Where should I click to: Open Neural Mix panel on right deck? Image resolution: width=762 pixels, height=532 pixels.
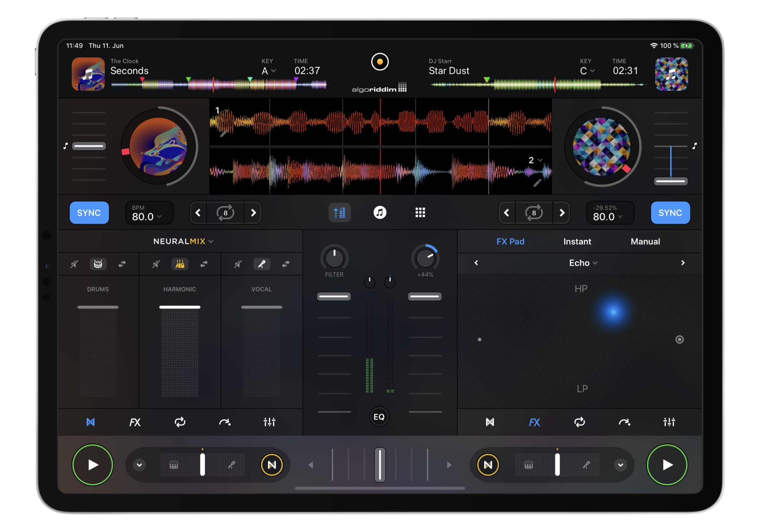pyautogui.click(x=490, y=422)
